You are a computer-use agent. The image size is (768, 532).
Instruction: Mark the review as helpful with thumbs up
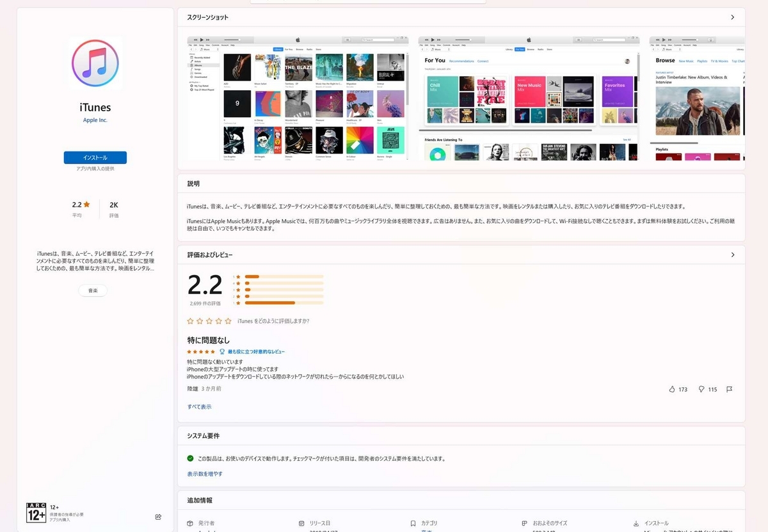(672, 389)
